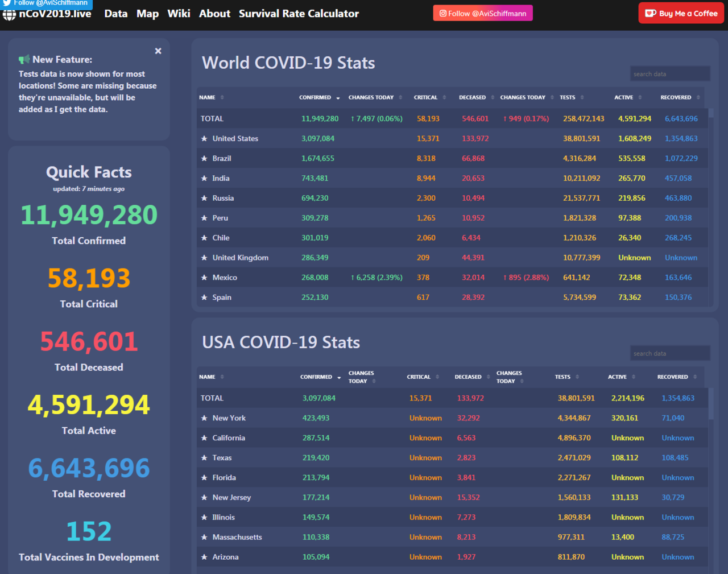Star the Florida row
Screen dimensions: 728x574
coord(204,478)
